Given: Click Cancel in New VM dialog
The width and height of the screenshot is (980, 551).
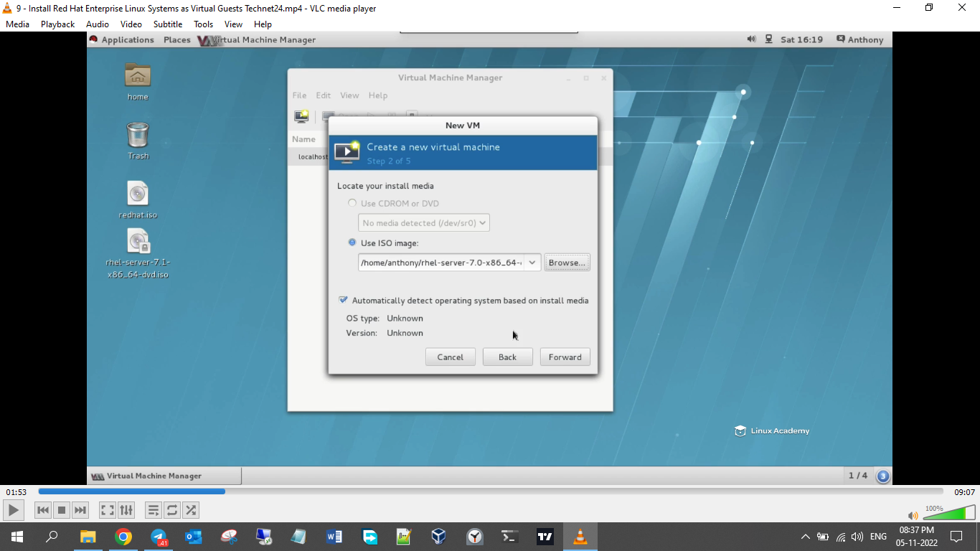Looking at the screenshot, I should coord(451,357).
